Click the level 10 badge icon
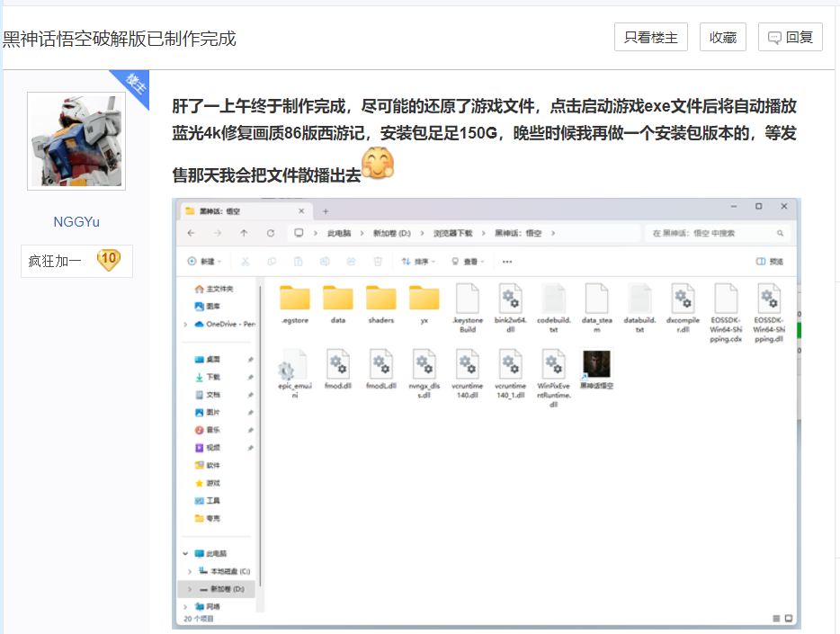 pyautogui.click(x=108, y=261)
